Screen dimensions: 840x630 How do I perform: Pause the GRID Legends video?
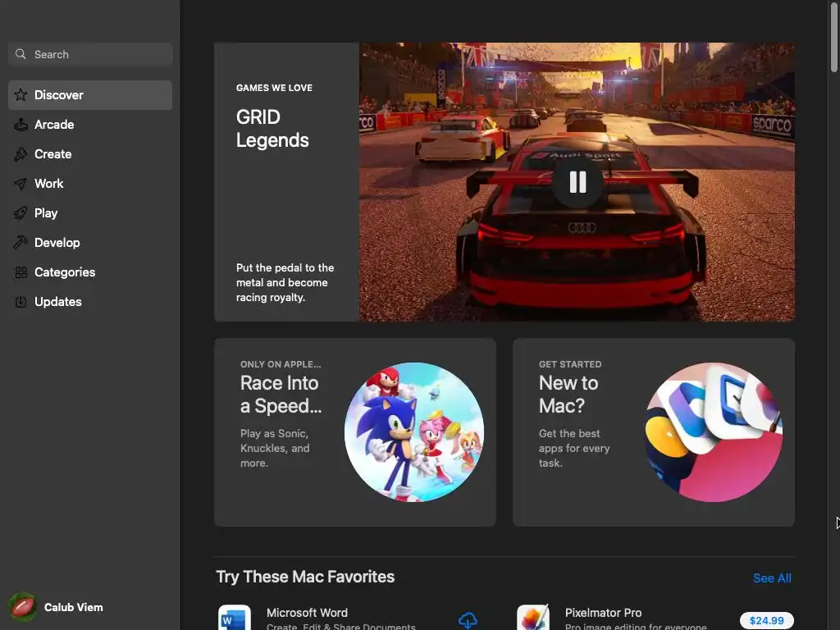pos(577,182)
